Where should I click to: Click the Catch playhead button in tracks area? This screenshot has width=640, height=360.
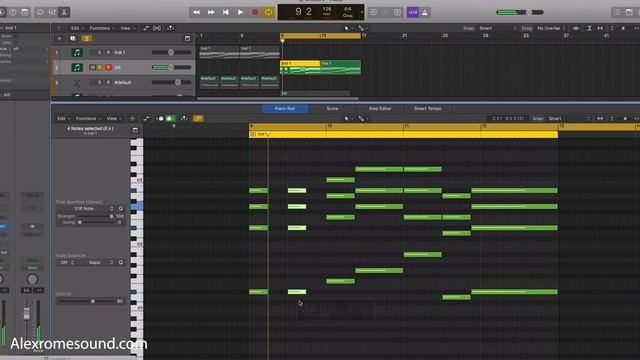point(170,28)
